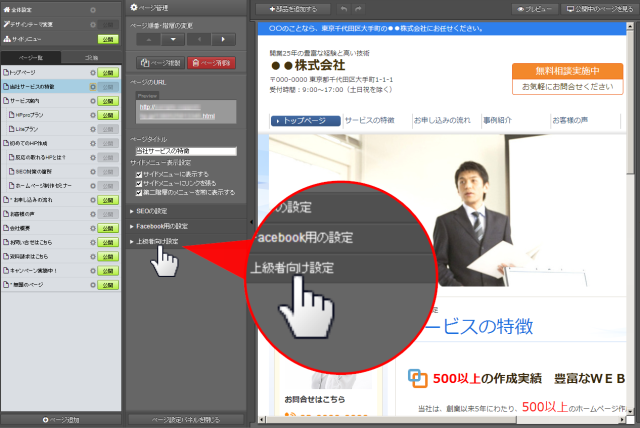The width and height of the screenshot is (640, 428).
Task: Expand the Facebook用の設定 section
Action: click(162, 227)
